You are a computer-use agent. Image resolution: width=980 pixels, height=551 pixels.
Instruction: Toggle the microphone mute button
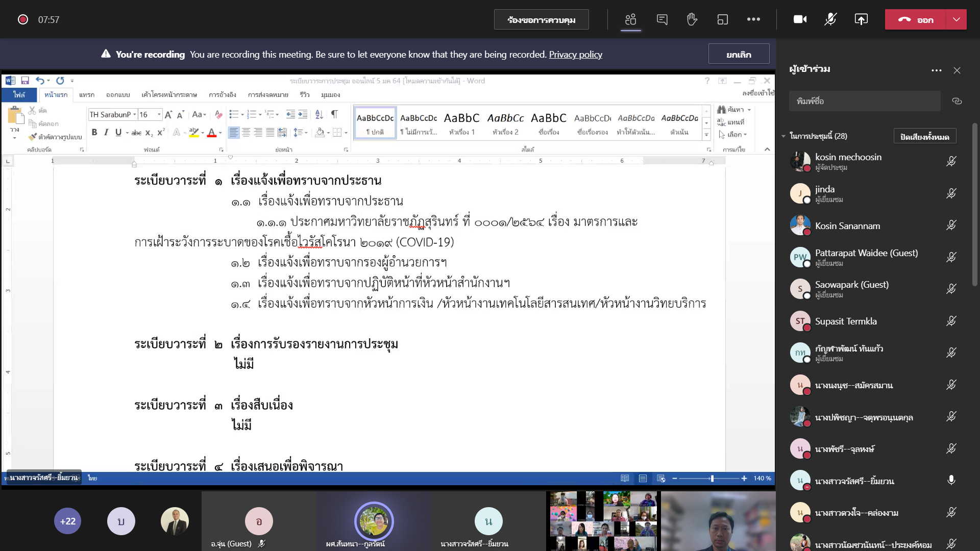pos(830,19)
